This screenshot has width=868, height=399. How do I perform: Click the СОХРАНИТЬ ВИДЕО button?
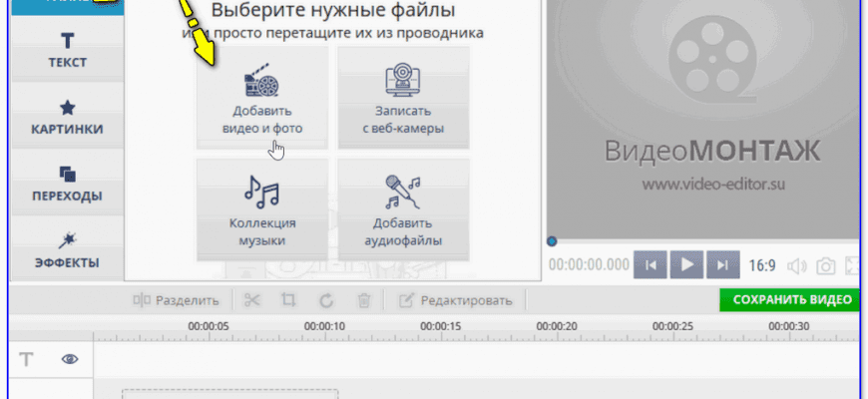[x=792, y=300]
